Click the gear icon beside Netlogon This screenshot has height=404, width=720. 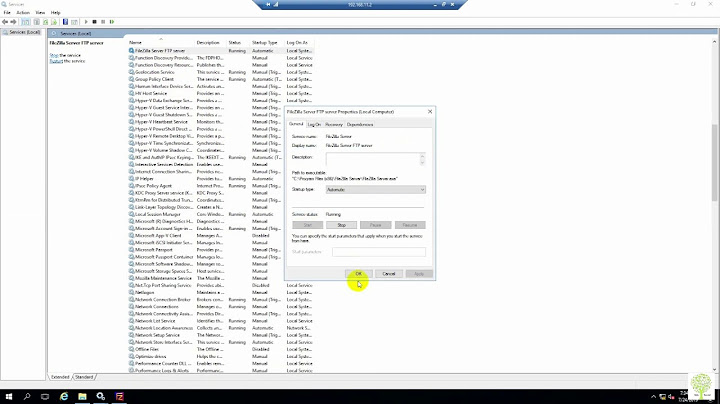pyautogui.click(x=131, y=292)
